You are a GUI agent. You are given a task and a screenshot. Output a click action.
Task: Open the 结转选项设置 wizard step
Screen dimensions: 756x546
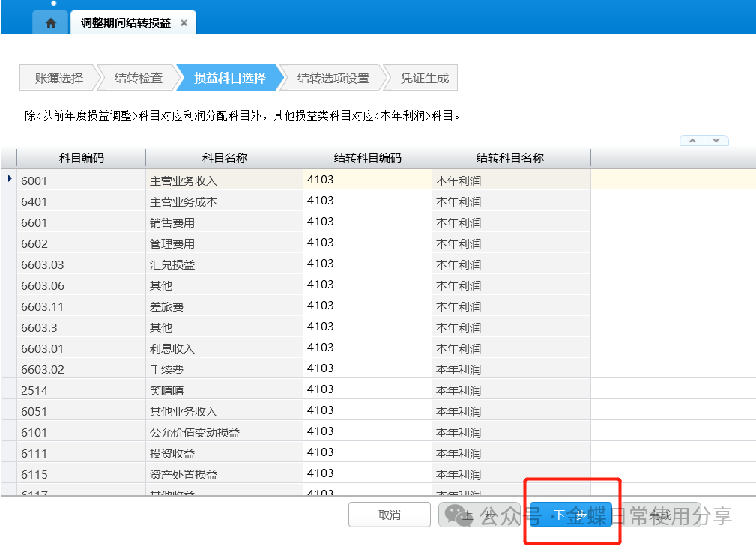click(x=333, y=78)
